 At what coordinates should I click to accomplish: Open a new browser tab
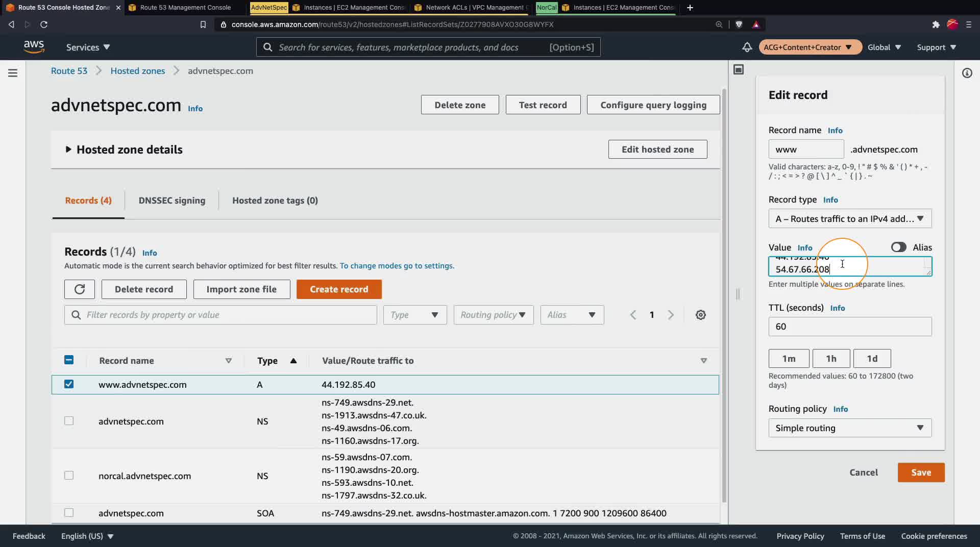(690, 8)
